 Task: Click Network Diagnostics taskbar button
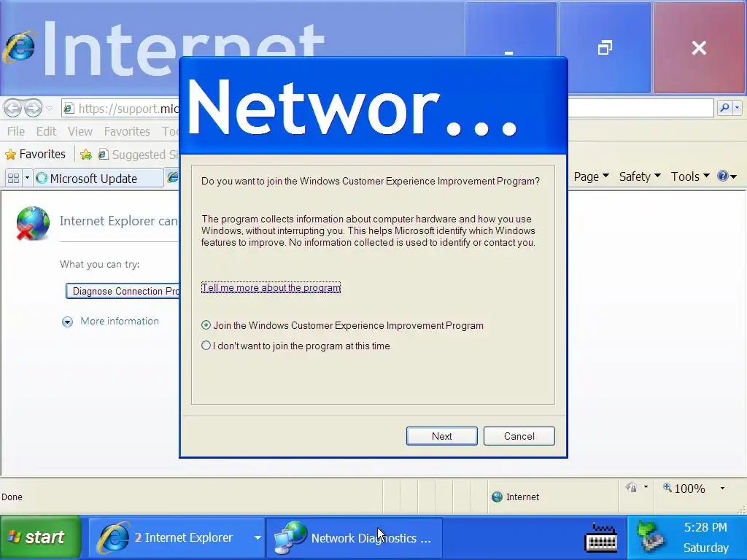(354, 538)
